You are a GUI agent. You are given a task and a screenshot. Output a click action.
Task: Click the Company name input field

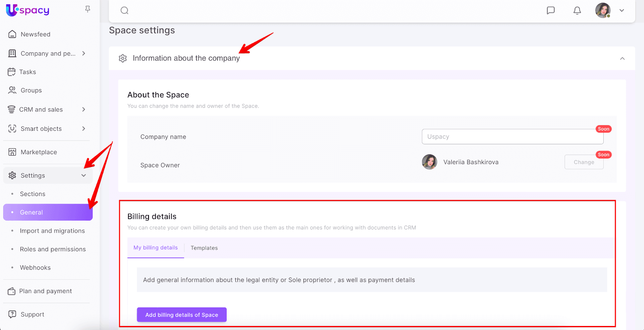[512, 137]
